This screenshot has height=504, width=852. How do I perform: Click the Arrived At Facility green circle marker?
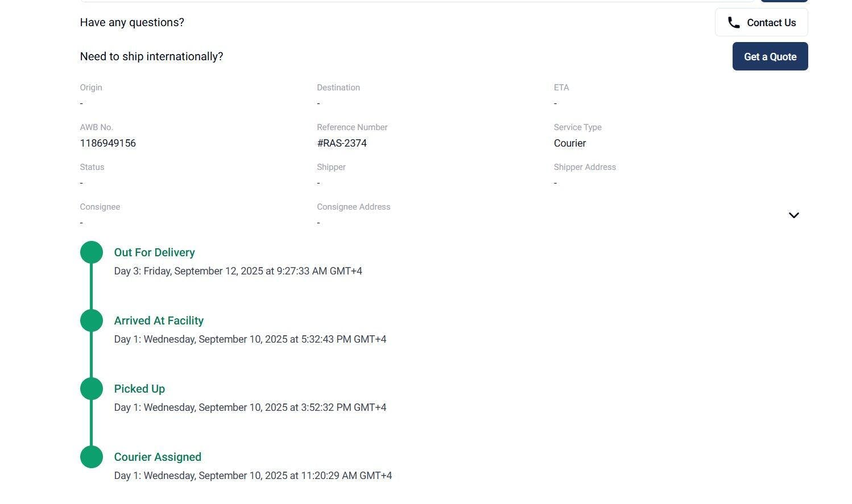click(x=92, y=320)
